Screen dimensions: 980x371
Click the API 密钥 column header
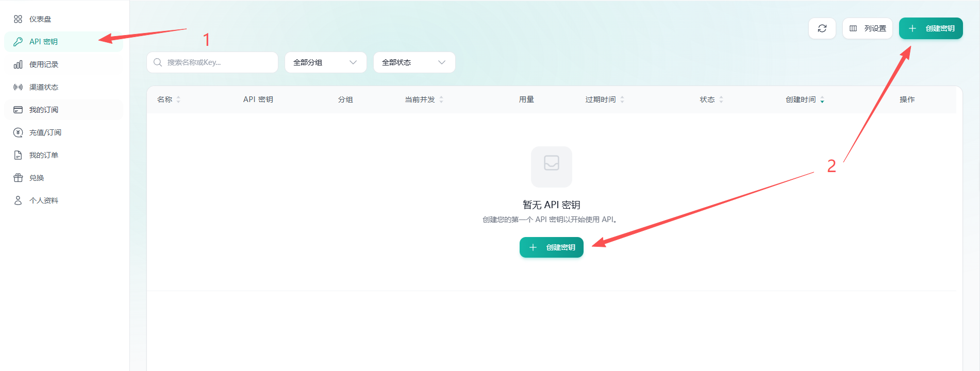click(258, 99)
